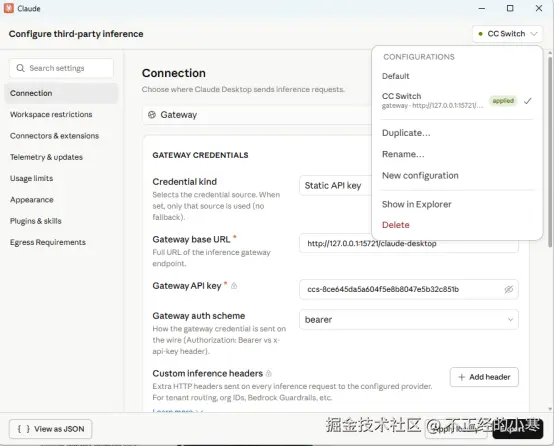This screenshot has width=554, height=447.
Task: Choose Duplicate... from the menu
Action: (406, 133)
